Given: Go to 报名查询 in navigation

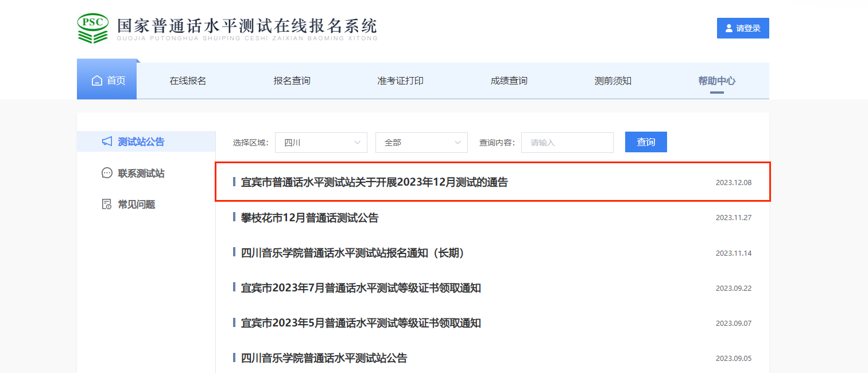Looking at the screenshot, I should pos(292,81).
